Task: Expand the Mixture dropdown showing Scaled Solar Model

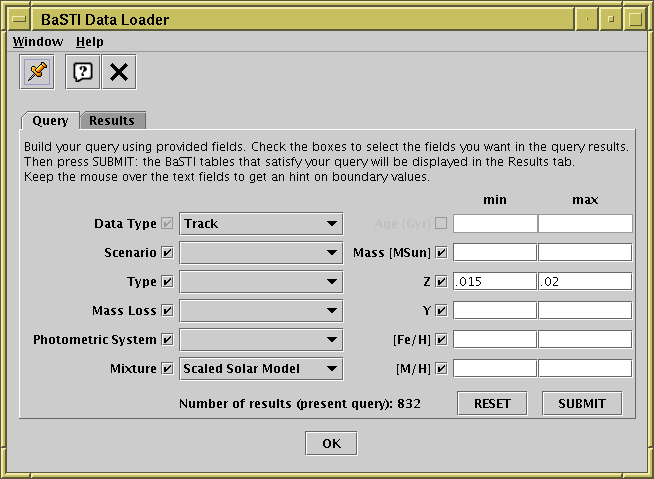Action: tap(261, 369)
